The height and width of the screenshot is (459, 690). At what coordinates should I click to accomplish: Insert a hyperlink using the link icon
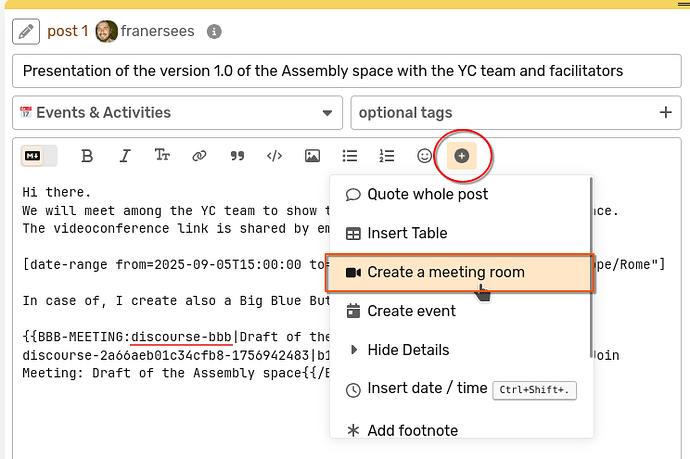point(199,156)
